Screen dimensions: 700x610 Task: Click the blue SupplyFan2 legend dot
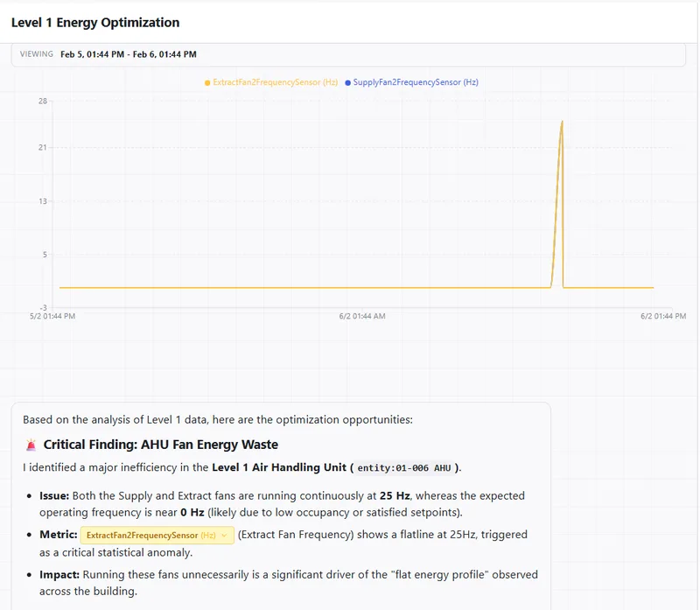348,83
